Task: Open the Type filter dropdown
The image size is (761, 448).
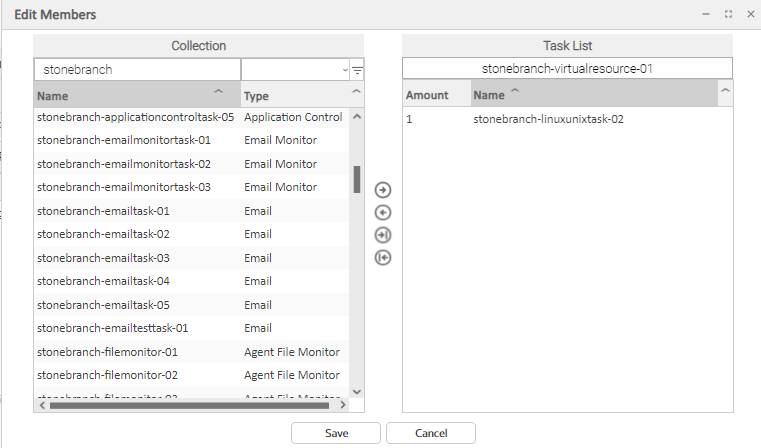Action: click(x=294, y=70)
